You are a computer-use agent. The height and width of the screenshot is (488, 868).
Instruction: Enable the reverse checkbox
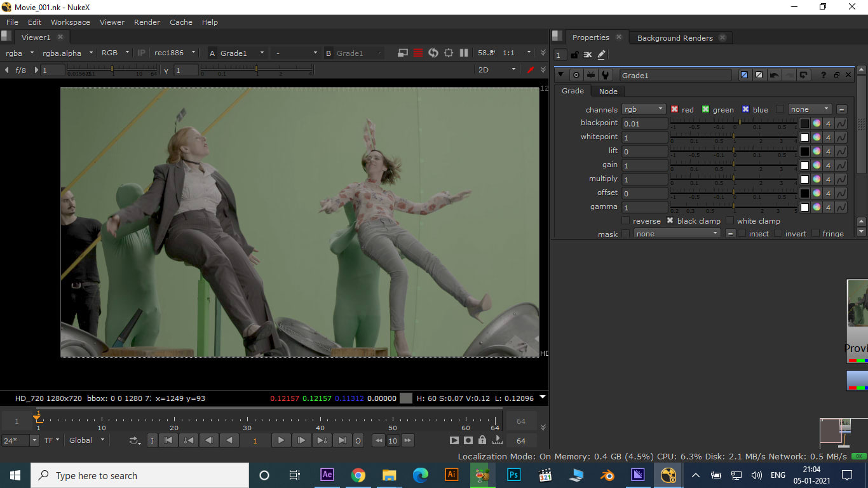626,220
